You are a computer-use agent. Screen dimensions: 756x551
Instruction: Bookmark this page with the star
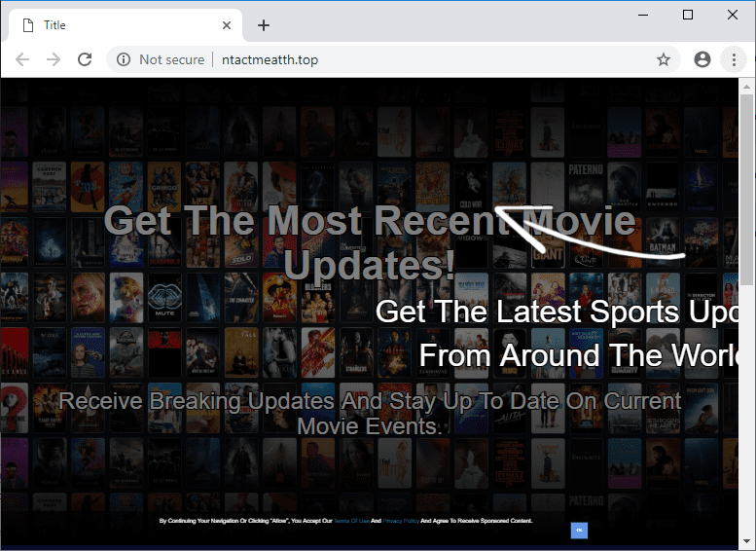click(x=664, y=59)
